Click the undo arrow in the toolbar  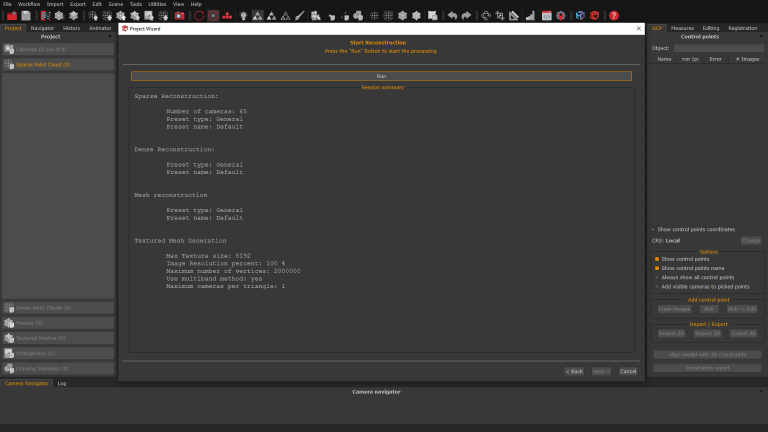point(452,16)
